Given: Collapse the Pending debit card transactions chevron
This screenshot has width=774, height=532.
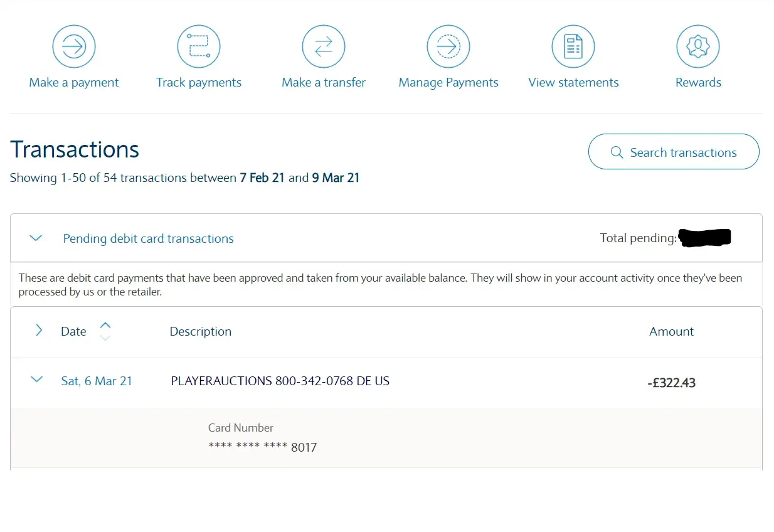Looking at the screenshot, I should (x=36, y=238).
